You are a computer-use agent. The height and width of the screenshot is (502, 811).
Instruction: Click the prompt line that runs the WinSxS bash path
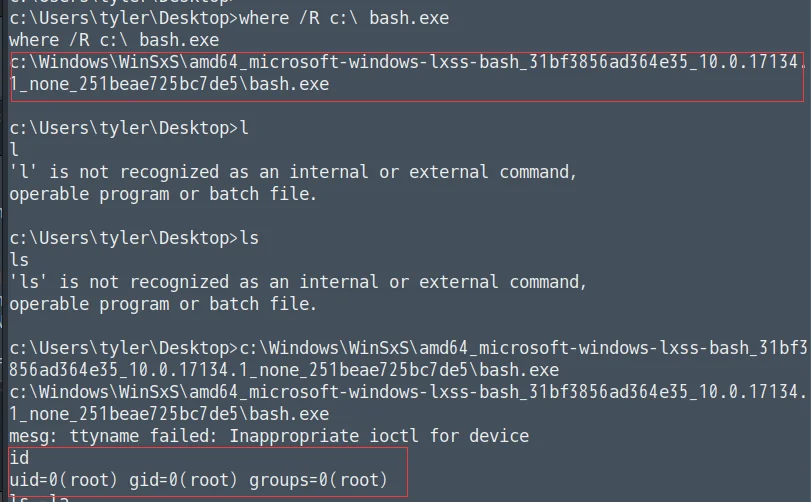click(x=408, y=348)
